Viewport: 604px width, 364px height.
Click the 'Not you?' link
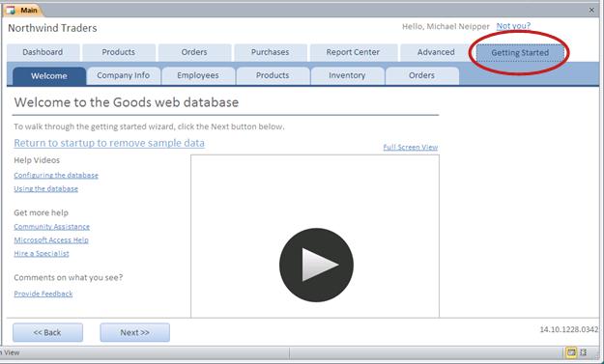[513, 26]
